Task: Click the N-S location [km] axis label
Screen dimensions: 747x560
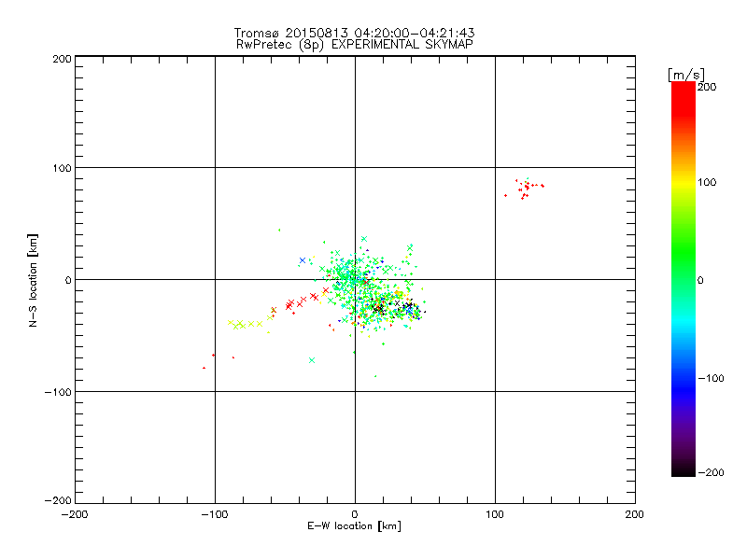Action: (33, 281)
